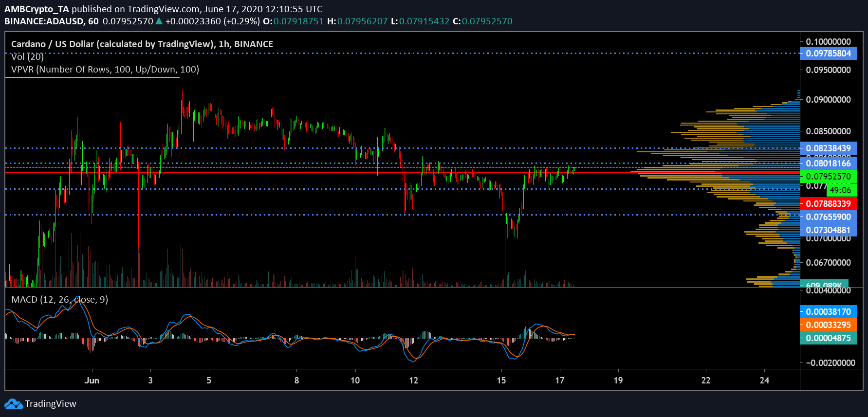868x417 pixels.
Task: Click the teal histogram value 0.00004875
Action: pos(828,338)
